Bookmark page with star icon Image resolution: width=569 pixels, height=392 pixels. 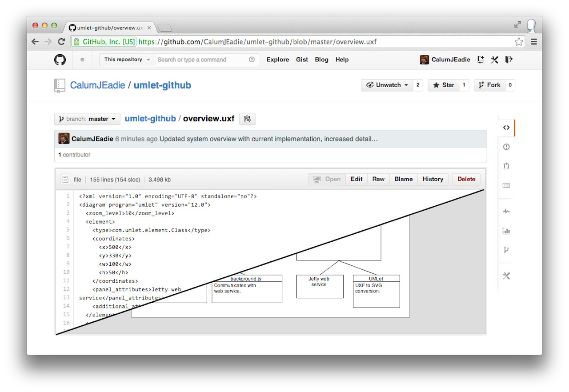[519, 42]
